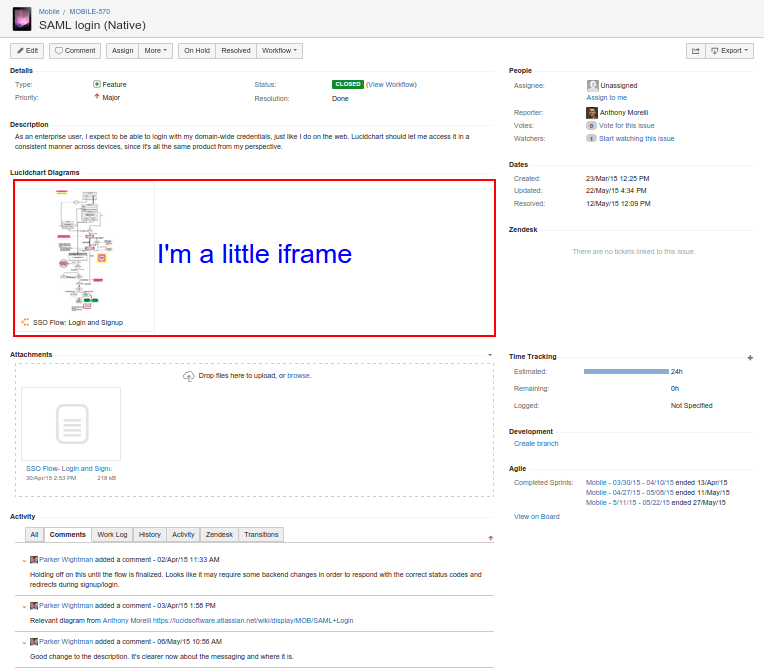Switch to the Work Log tab
Screen dimensions: 764x670
(112, 535)
